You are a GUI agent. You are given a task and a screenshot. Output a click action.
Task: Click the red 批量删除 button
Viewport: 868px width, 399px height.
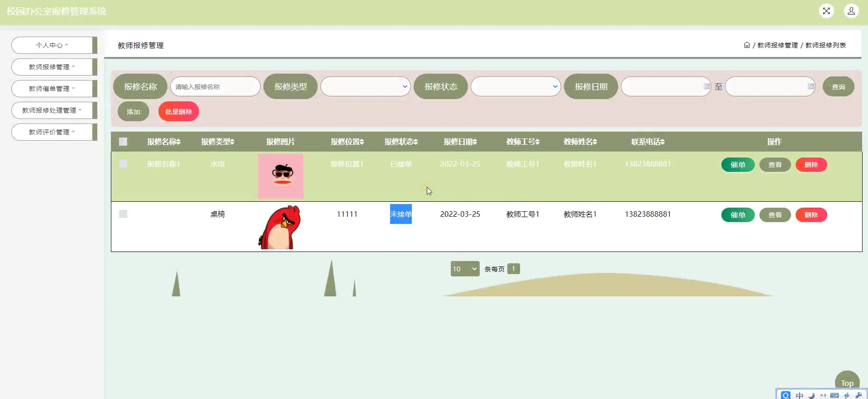point(178,112)
